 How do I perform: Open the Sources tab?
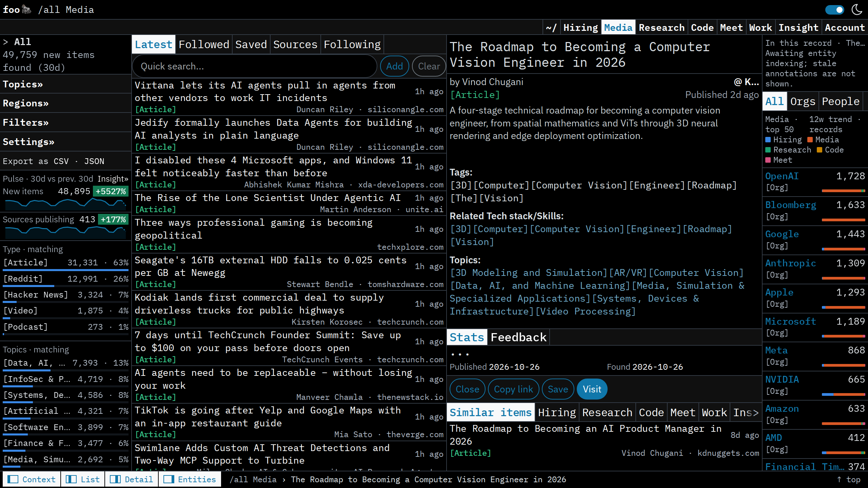295,44
